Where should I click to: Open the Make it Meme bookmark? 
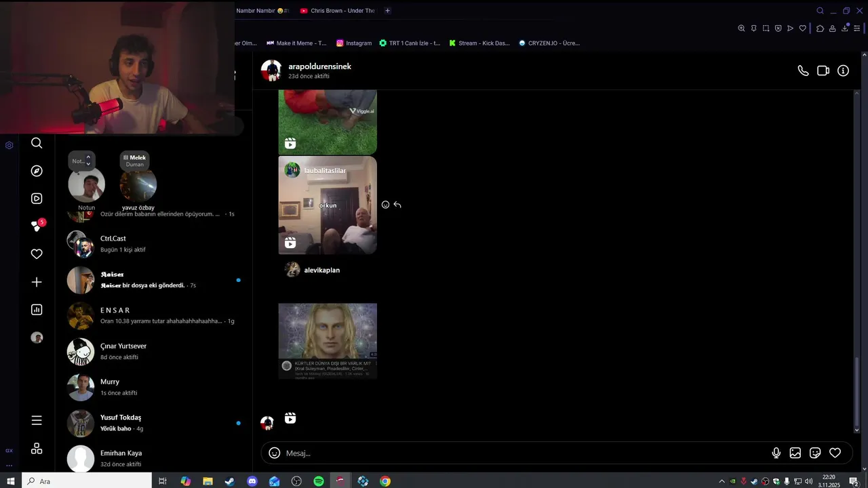point(296,43)
